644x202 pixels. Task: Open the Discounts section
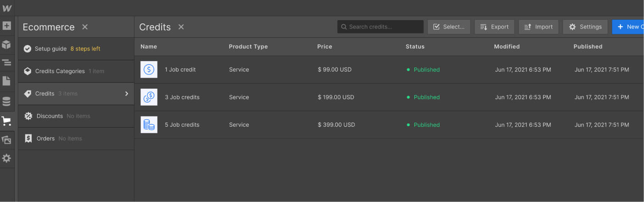[50, 116]
